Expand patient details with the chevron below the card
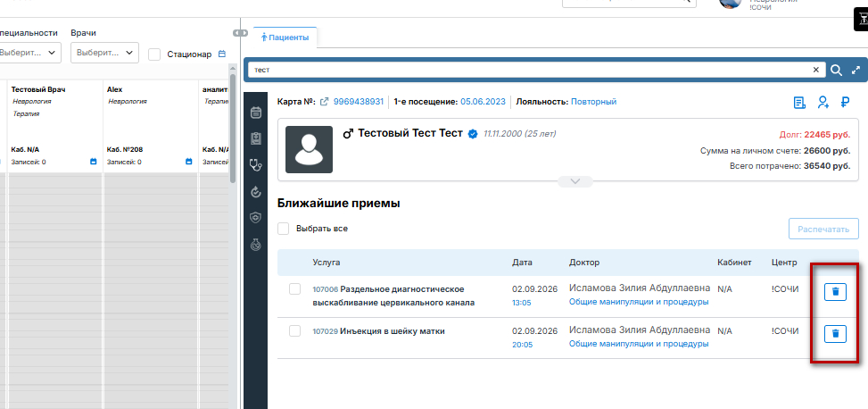The width and height of the screenshot is (868, 409). coord(575,181)
